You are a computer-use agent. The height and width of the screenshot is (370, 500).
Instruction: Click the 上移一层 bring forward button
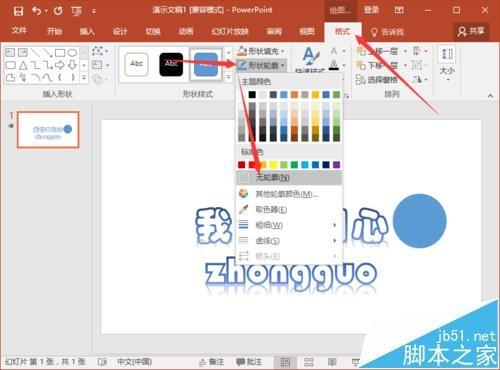(x=382, y=51)
